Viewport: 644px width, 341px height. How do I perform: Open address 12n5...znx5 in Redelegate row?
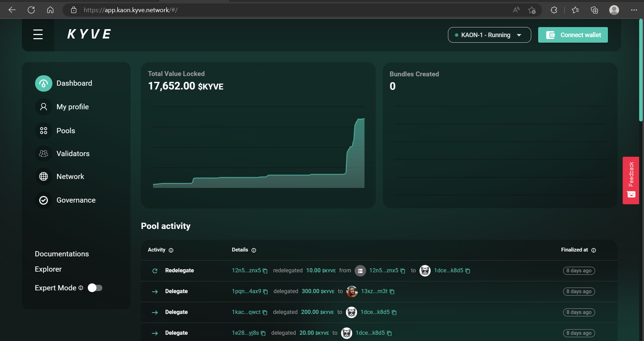[246, 271]
